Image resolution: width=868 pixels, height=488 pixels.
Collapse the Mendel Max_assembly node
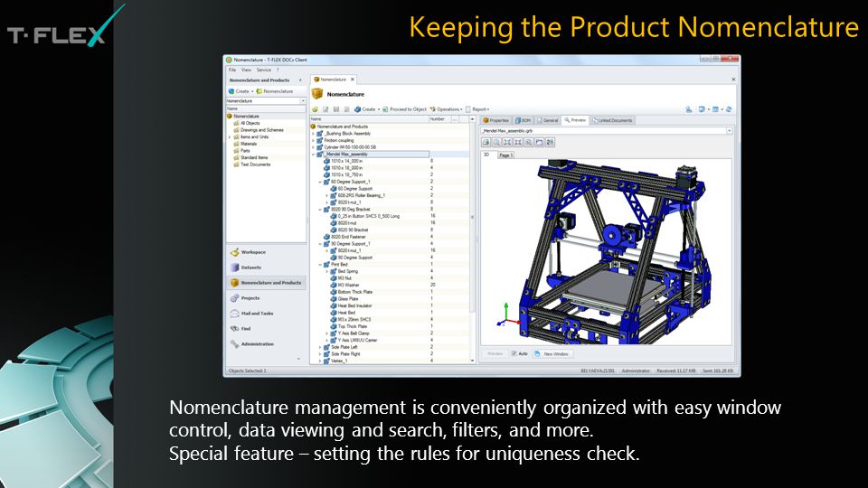click(x=314, y=155)
